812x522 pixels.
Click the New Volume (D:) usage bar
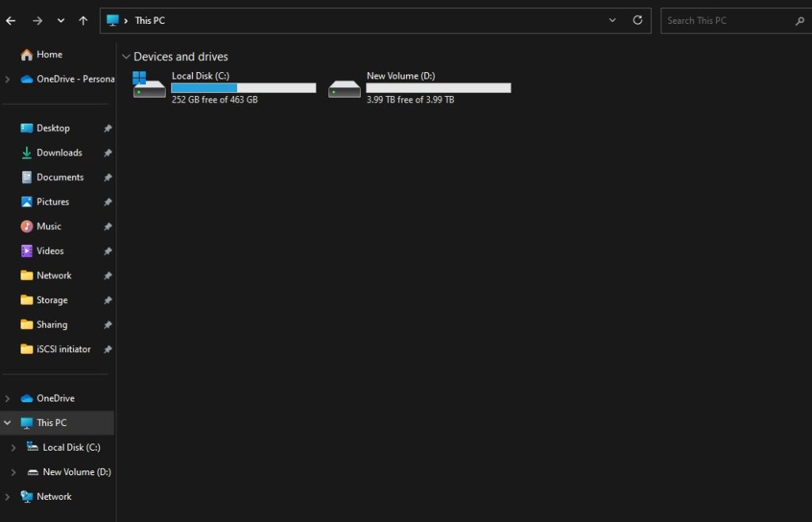tap(439, 88)
